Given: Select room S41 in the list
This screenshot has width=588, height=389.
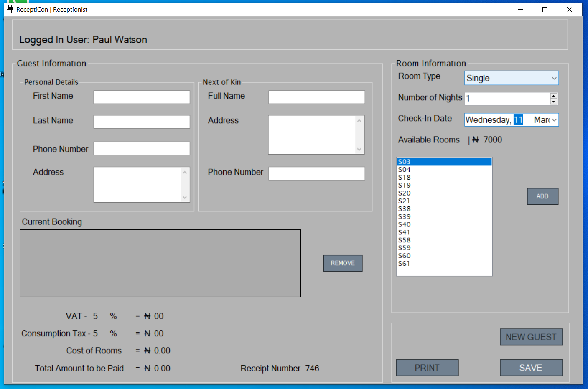Looking at the screenshot, I should pyautogui.click(x=444, y=232).
